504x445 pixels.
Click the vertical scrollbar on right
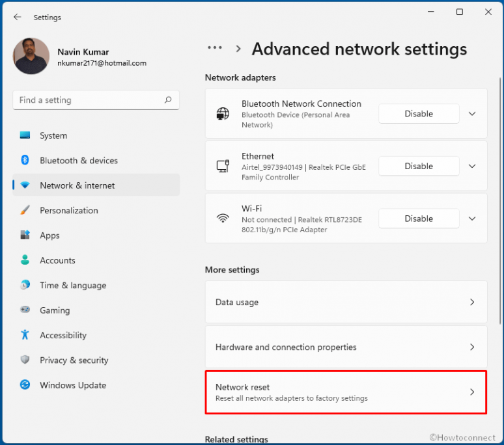[x=500, y=200]
